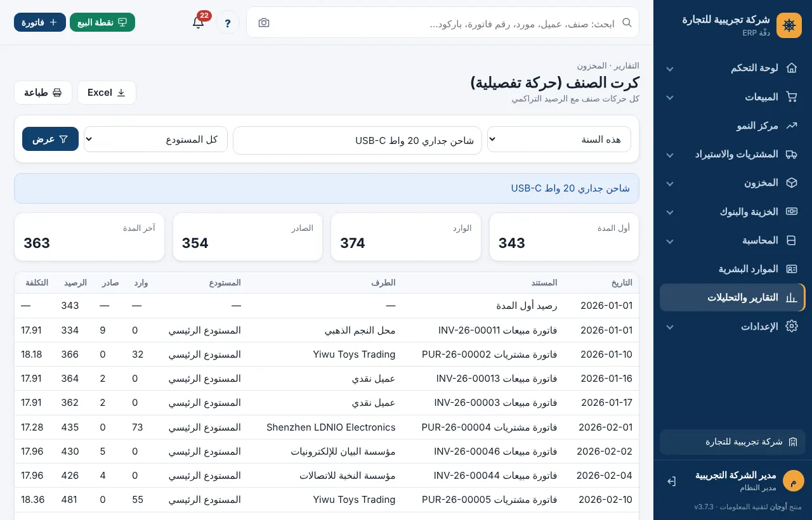This screenshot has height=520, width=812.
Task: Click the user avatar م in sidebar
Action: 793,481
